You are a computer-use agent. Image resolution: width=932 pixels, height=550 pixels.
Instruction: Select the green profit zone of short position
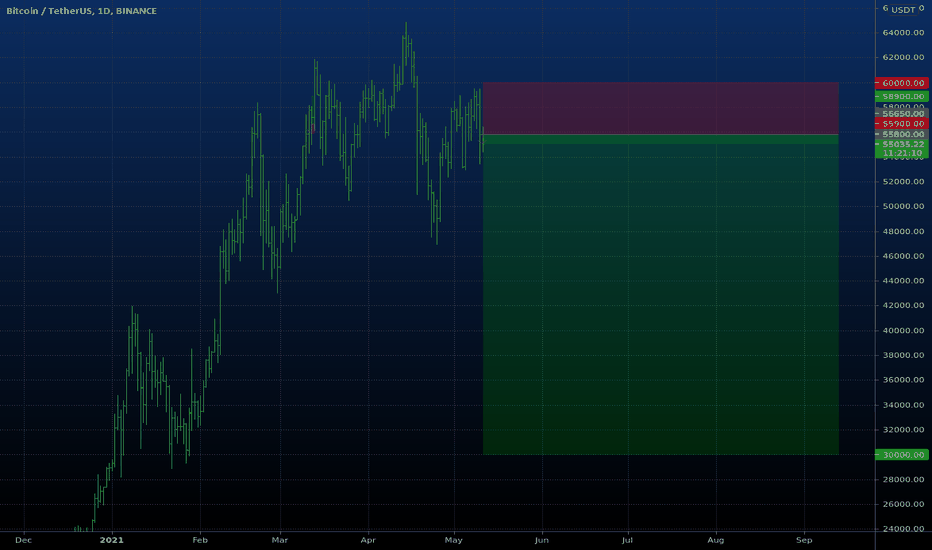click(661, 295)
